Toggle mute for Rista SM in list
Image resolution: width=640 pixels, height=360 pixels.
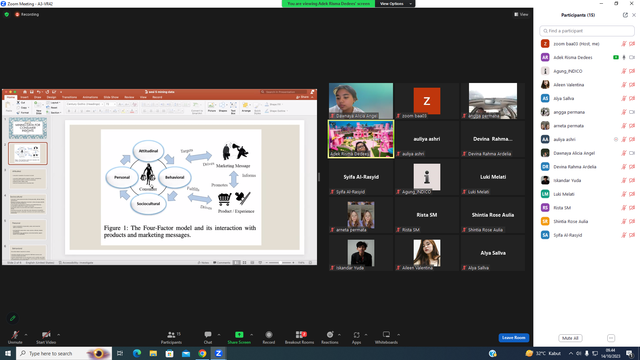[x=624, y=208]
